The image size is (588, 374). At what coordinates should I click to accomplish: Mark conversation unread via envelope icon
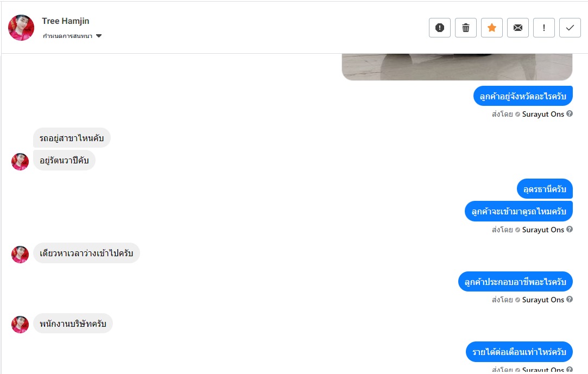518,28
